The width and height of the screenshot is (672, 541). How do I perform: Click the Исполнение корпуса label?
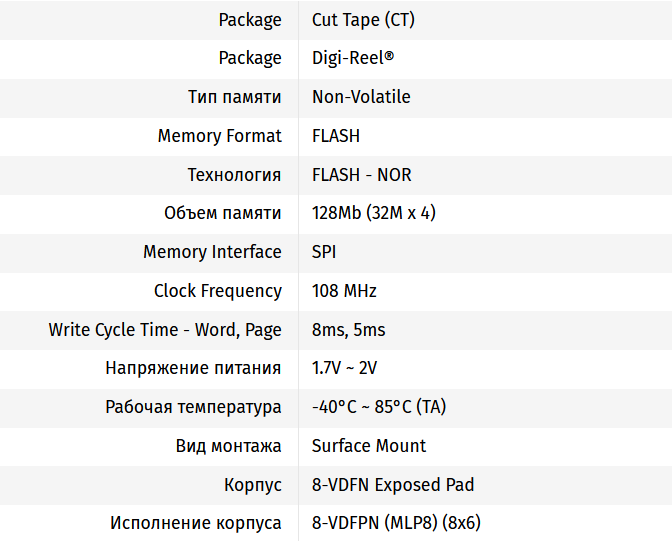pos(195,523)
